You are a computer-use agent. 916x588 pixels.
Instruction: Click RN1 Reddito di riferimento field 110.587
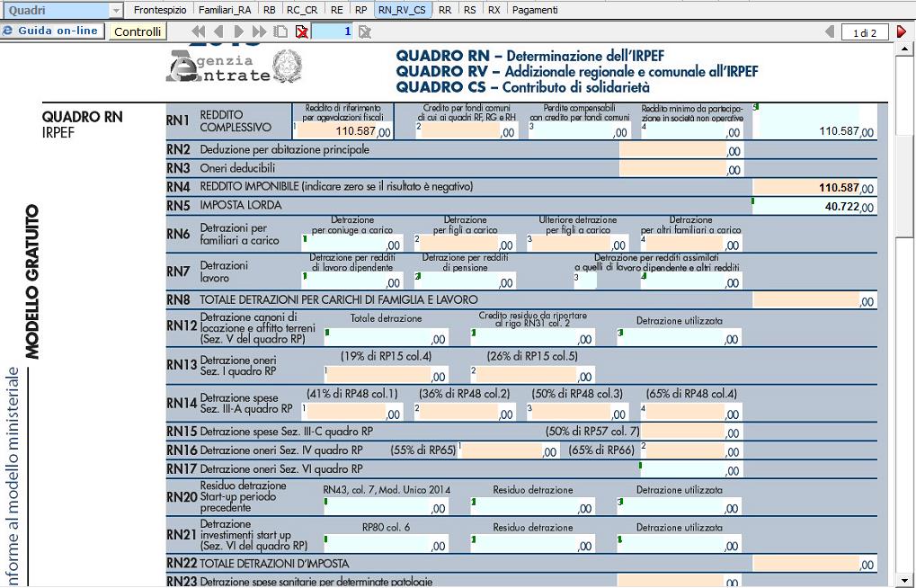click(x=344, y=131)
